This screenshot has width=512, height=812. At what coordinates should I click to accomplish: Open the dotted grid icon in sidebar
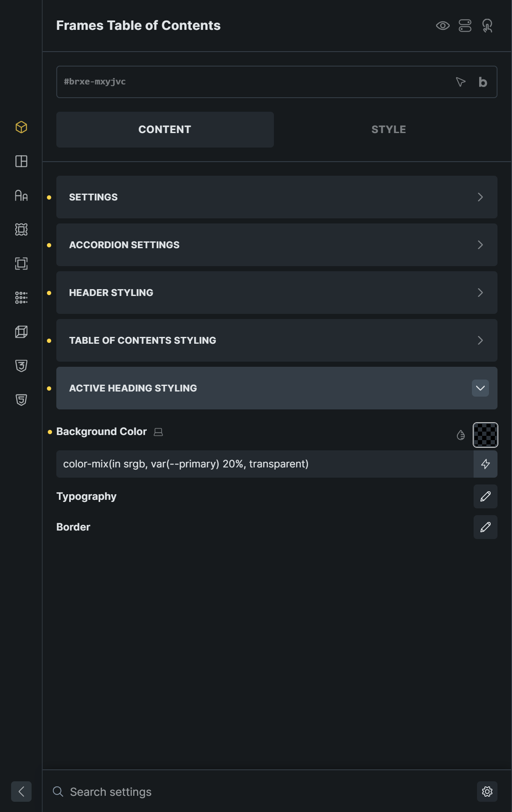pyautogui.click(x=21, y=298)
